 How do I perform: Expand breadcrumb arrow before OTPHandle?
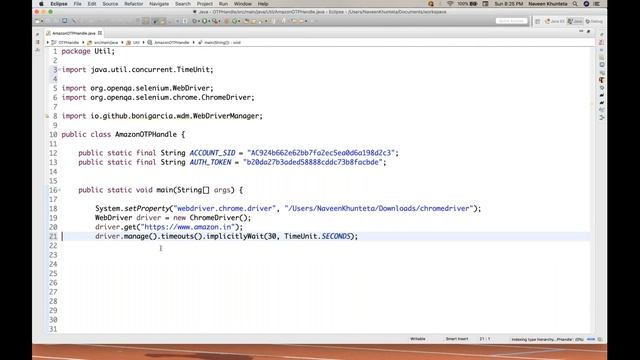click(x=48, y=42)
